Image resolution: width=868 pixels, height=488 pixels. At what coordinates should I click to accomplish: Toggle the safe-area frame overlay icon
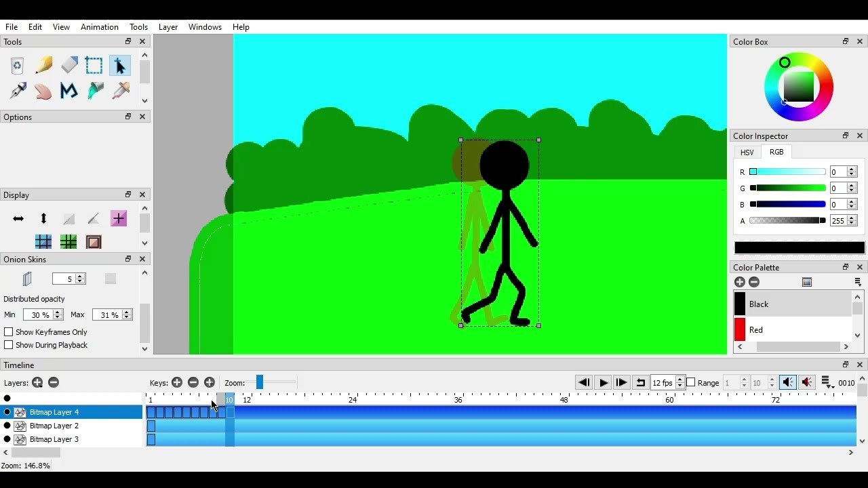click(x=94, y=242)
